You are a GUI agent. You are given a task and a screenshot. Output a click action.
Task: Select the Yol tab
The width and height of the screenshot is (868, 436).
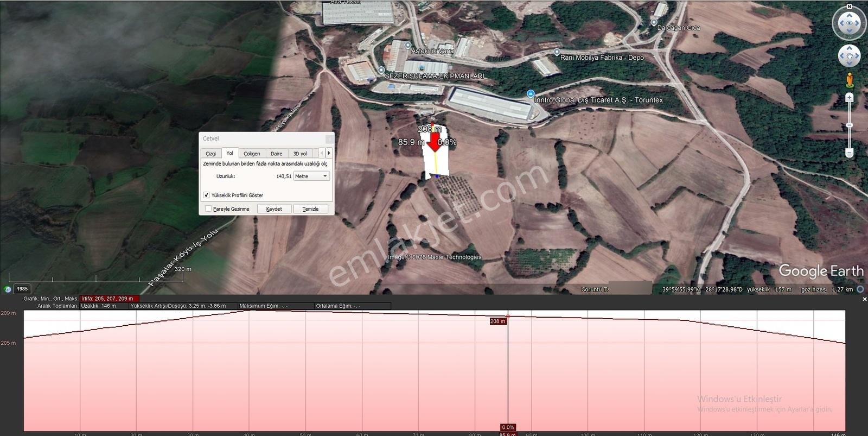pyautogui.click(x=229, y=153)
